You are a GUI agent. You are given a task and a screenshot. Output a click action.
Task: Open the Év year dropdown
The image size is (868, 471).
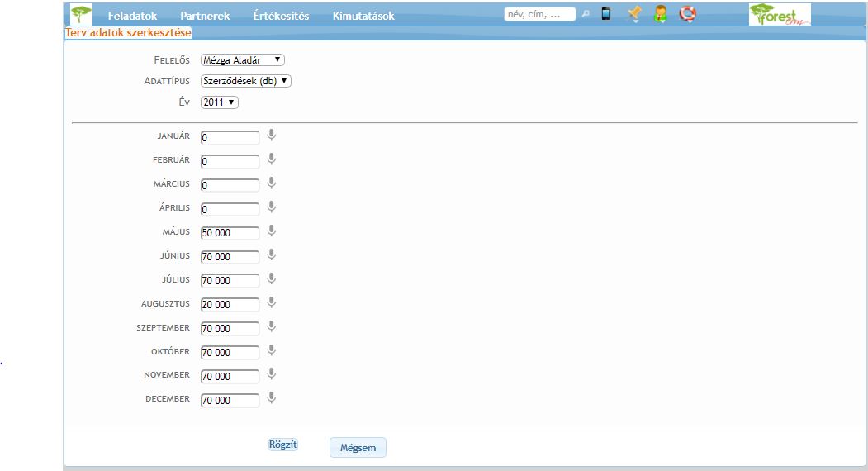pos(220,102)
